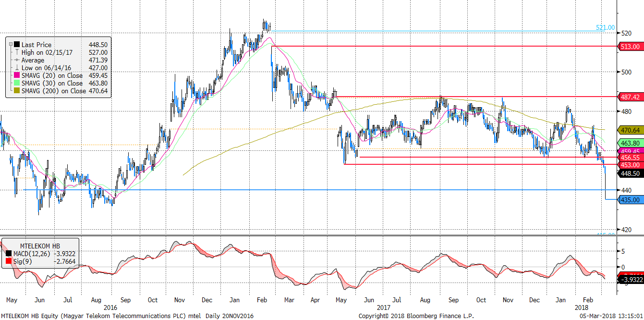The width and height of the screenshot is (644, 320).
Task: Select the red 453.00 price tag
Action: [x=630, y=164]
